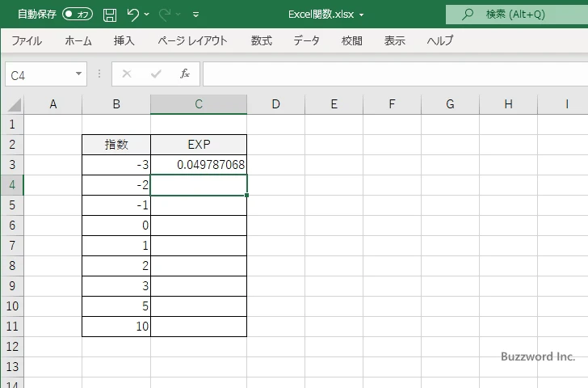Expand the Excel関数.xlsx file name dropdown
Viewport: 588px width, 388px height.
coord(361,15)
